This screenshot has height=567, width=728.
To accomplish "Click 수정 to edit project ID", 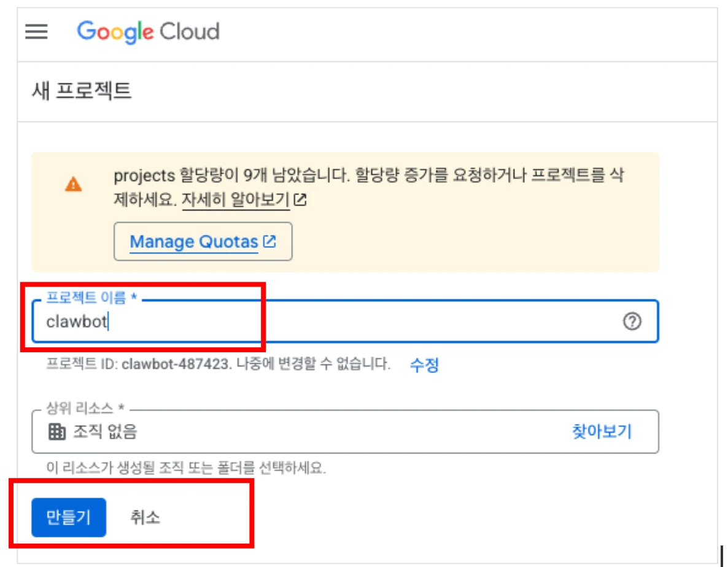I will [x=424, y=365].
